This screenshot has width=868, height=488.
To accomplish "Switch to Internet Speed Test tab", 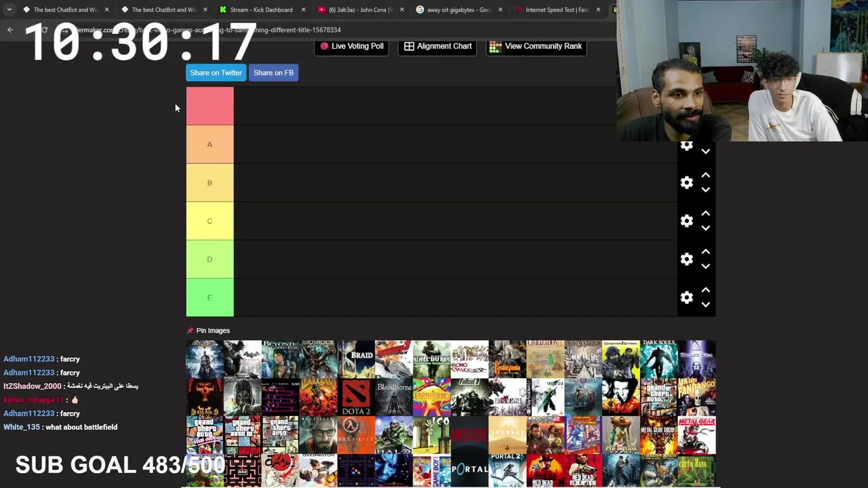I will point(556,9).
